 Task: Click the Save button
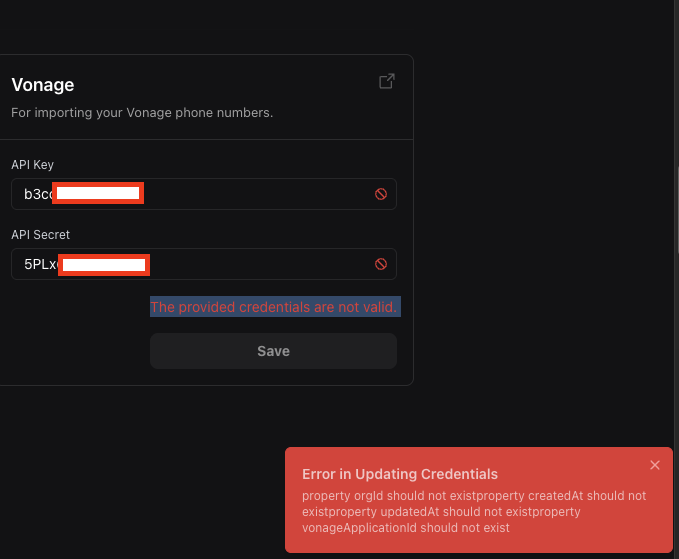(x=273, y=351)
